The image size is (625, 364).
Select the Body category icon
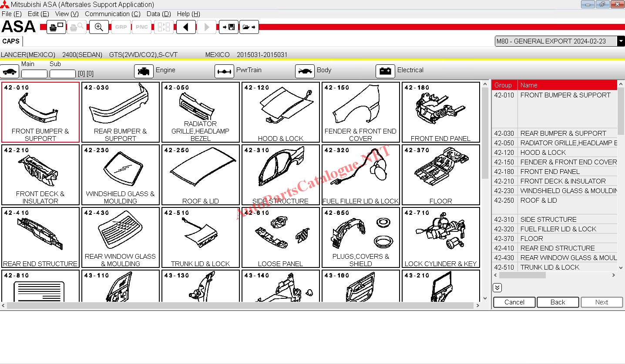[x=305, y=71]
